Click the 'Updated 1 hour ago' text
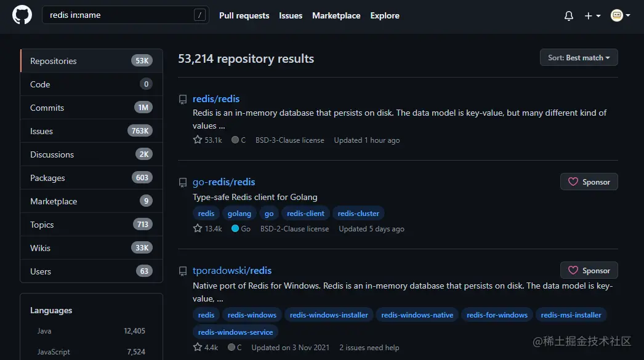This screenshot has width=644, height=360. click(367, 140)
